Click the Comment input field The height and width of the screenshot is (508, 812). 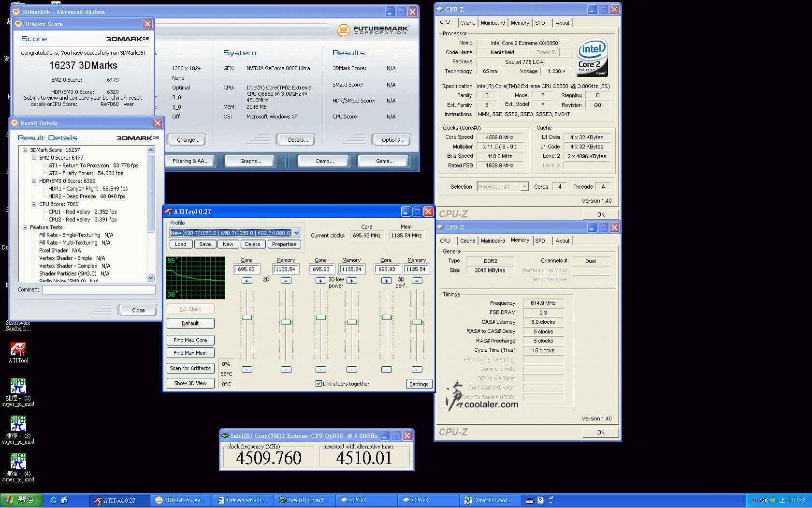pyautogui.click(x=99, y=290)
